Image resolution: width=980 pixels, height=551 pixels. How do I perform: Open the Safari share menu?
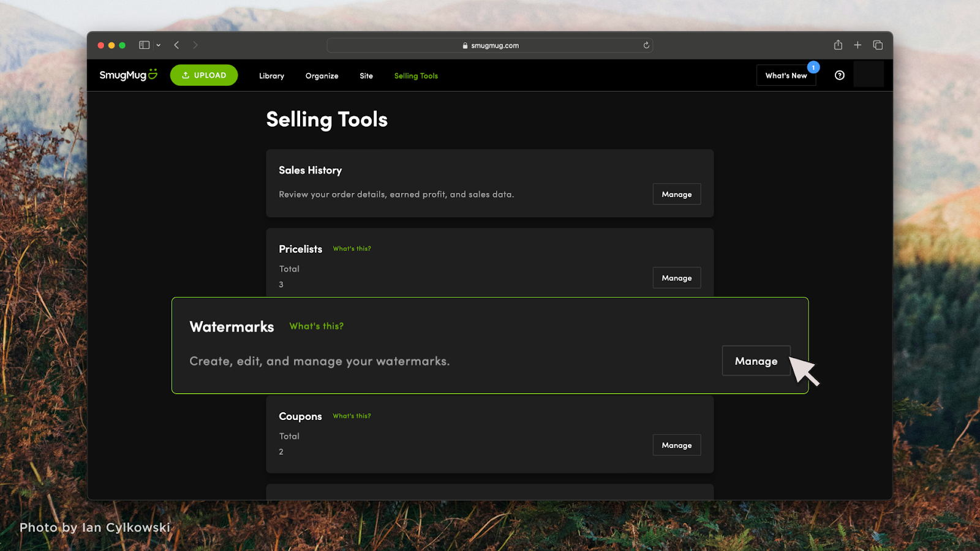[x=838, y=45]
